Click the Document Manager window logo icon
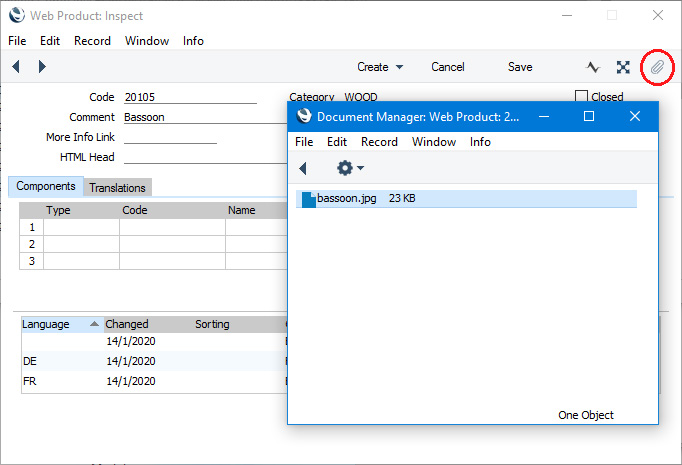 coord(303,117)
